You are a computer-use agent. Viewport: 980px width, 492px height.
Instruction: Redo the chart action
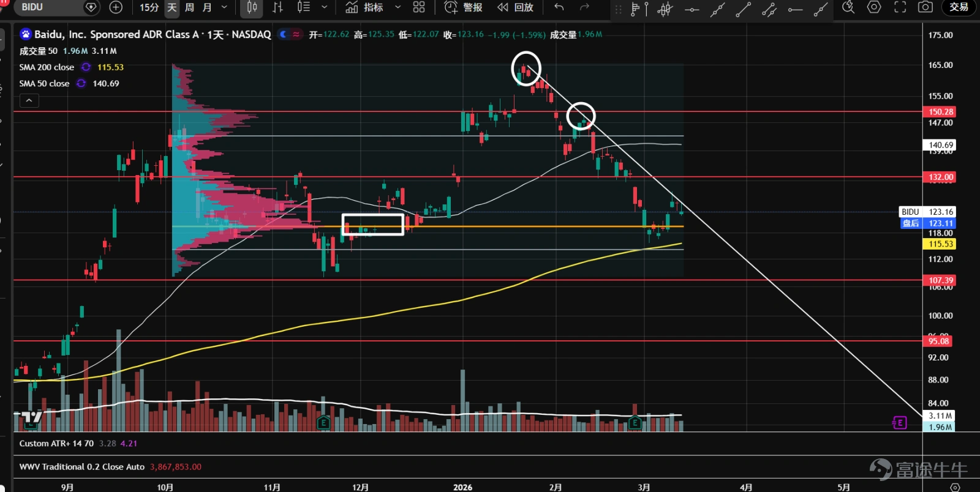click(584, 7)
